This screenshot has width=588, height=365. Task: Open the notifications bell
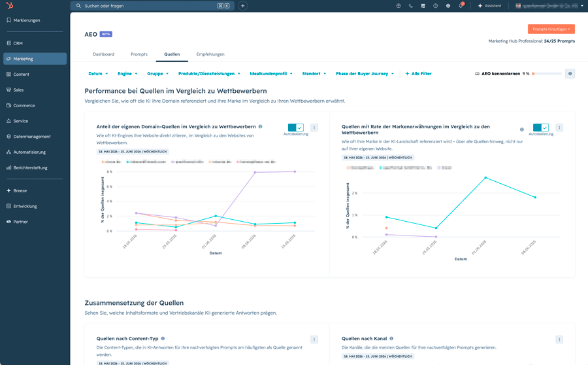click(x=461, y=6)
